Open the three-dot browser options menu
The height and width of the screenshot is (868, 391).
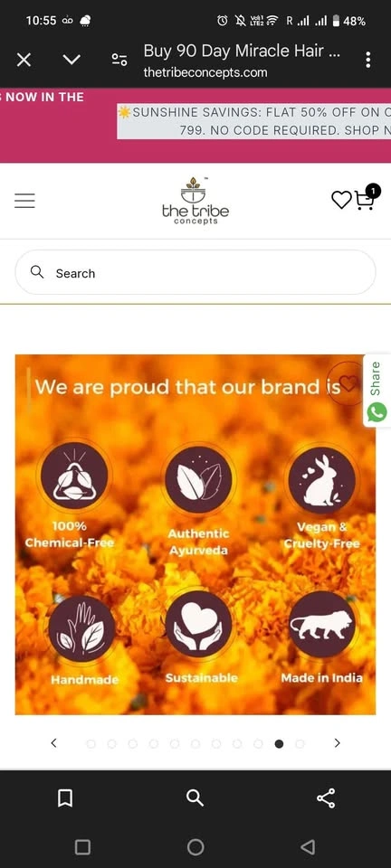pyautogui.click(x=368, y=60)
